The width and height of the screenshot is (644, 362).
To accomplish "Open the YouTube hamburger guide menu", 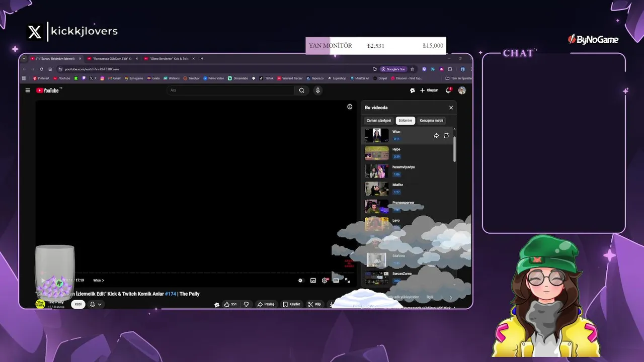I will tap(28, 90).
